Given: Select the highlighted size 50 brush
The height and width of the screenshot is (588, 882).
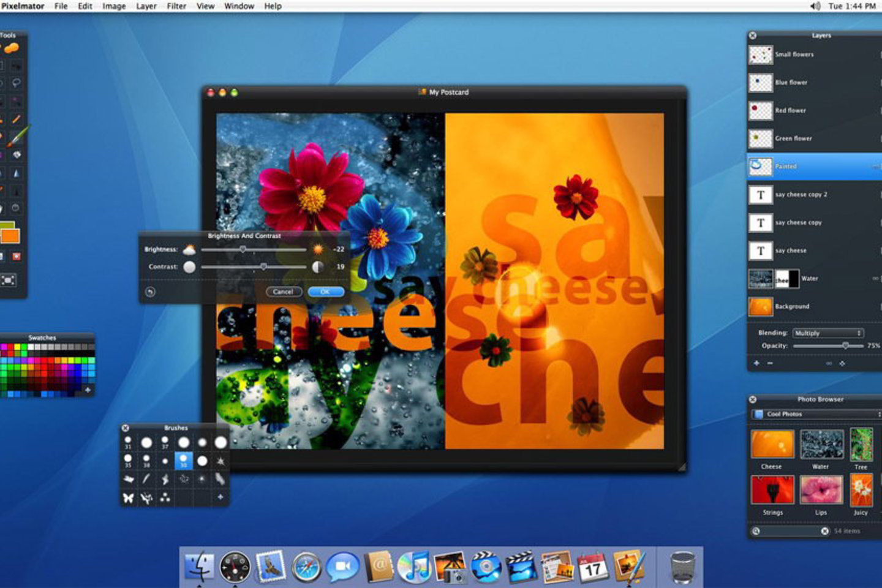Looking at the screenshot, I should (183, 461).
